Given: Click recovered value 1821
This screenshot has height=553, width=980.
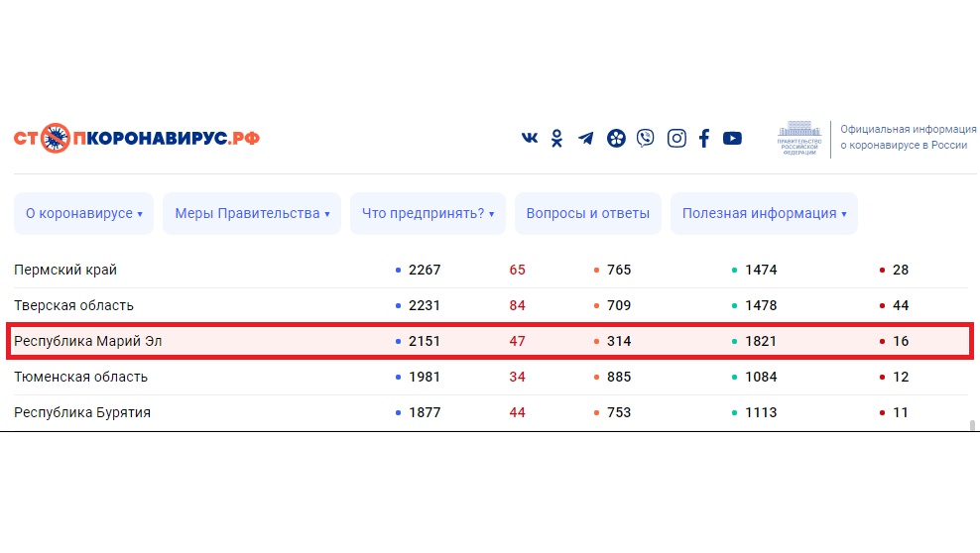Looking at the screenshot, I should (x=761, y=341).
